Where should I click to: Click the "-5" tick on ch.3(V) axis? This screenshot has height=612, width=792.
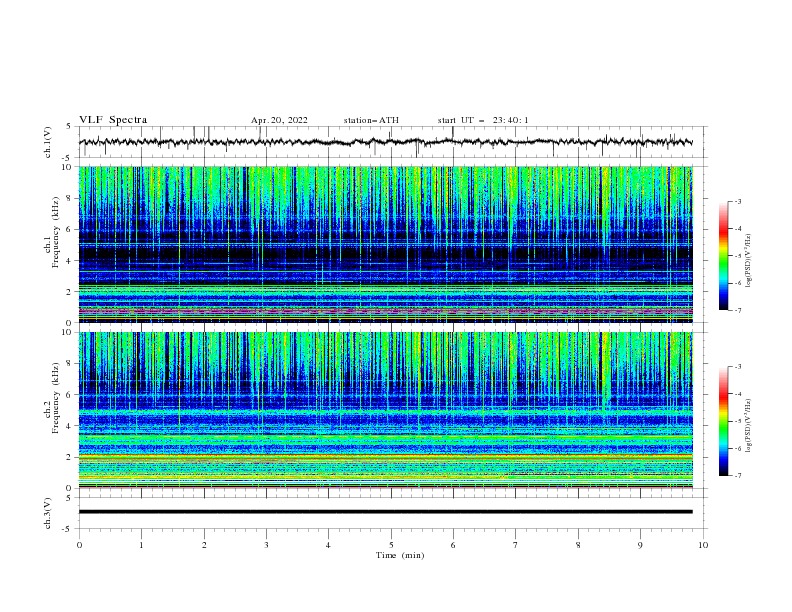68,529
